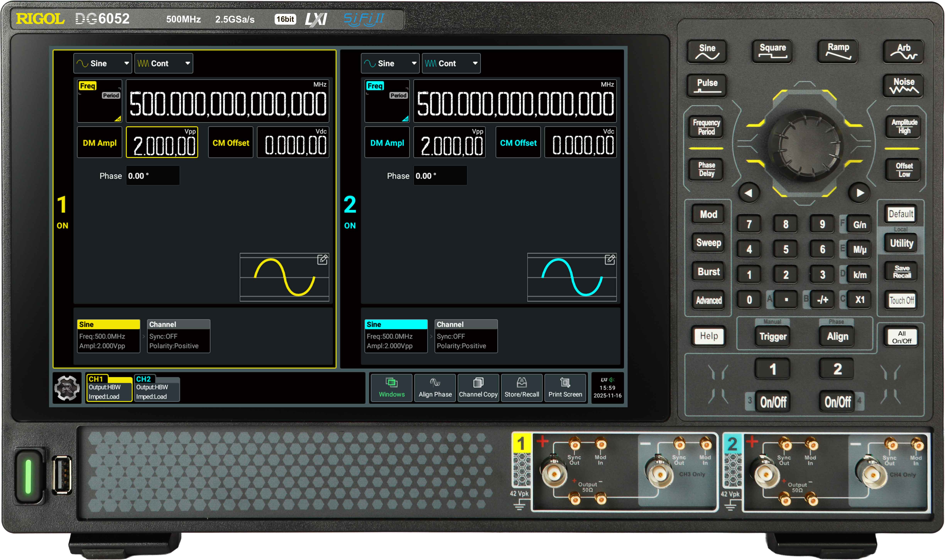The width and height of the screenshot is (945, 560).
Task: Click the CH1 Phase input field
Action: click(x=153, y=175)
